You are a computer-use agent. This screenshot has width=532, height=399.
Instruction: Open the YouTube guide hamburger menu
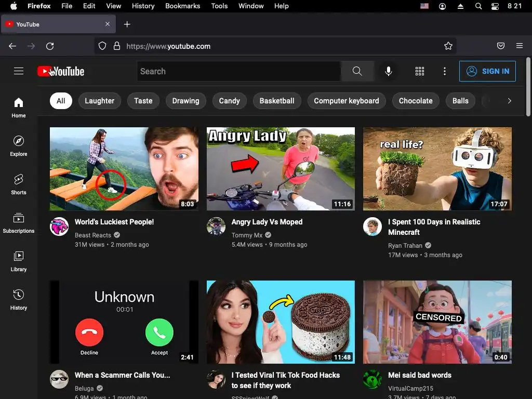pyautogui.click(x=19, y=71)
